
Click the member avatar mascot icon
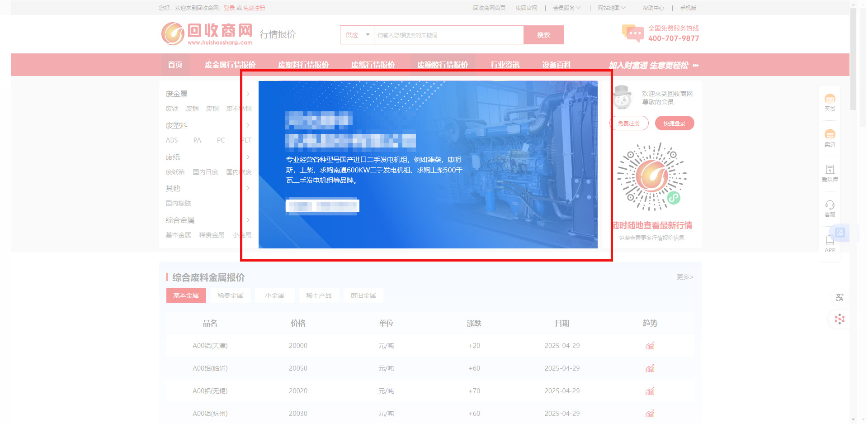tap(622, 97)
